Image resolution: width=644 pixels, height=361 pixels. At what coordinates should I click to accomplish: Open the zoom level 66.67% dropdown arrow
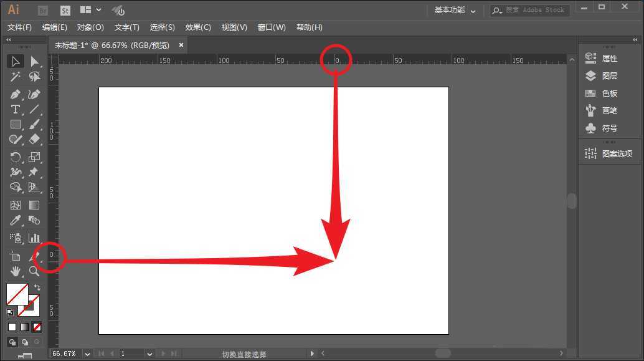87,354
